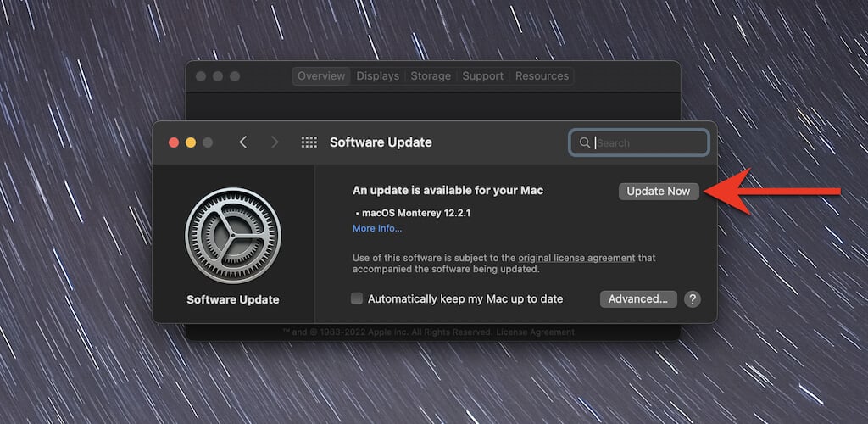Switch to Storage tab in About window

tap(431, 76)
